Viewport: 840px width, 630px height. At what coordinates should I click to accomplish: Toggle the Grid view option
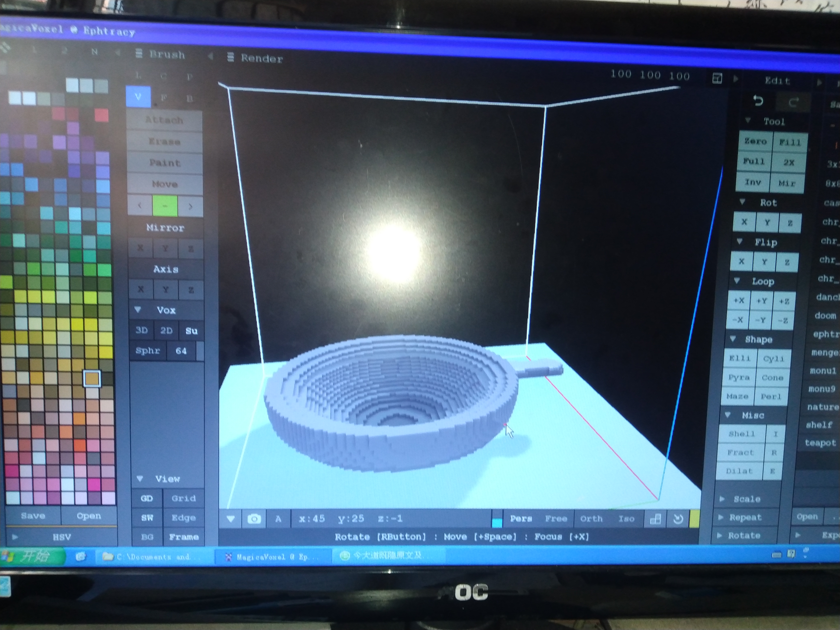[183, 498]
